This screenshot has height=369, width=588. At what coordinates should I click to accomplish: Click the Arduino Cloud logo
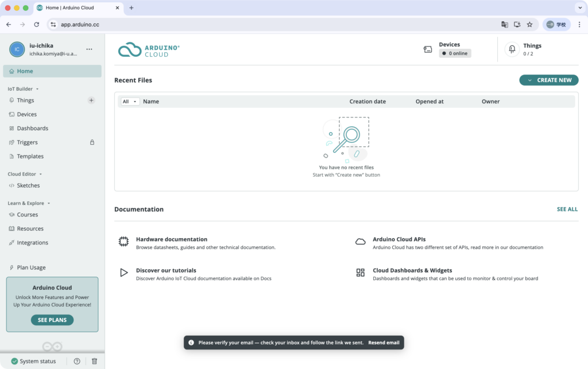(x=149, y=50)
